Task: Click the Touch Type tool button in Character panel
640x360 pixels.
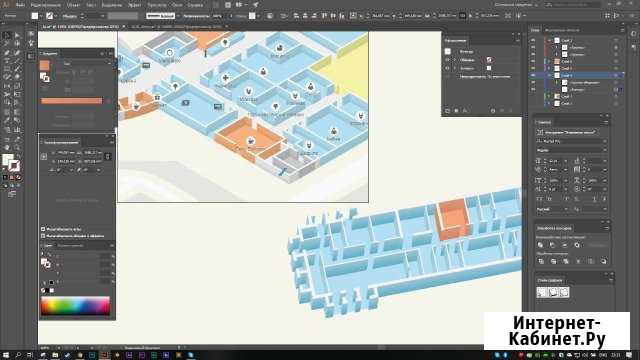Action: click(568, 132)
